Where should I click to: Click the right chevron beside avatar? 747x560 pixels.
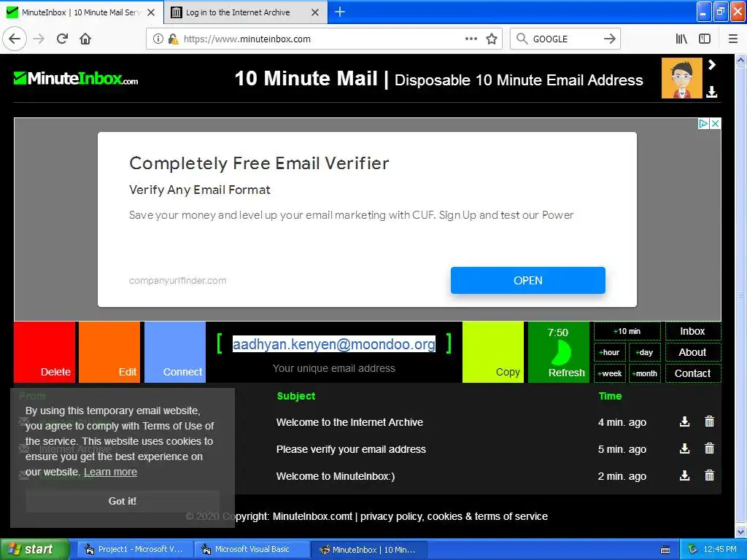[x=712, y=65]
